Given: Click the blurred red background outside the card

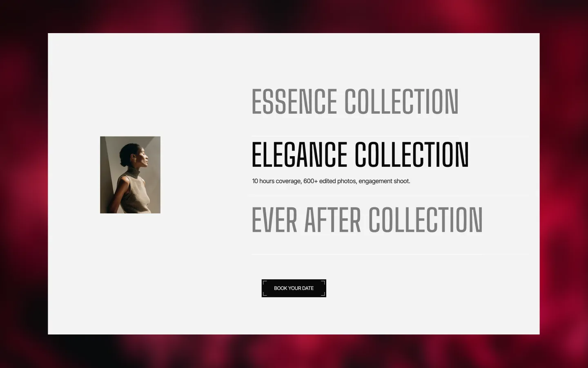Looking at the screenshot, I should [x=24, y=184].
